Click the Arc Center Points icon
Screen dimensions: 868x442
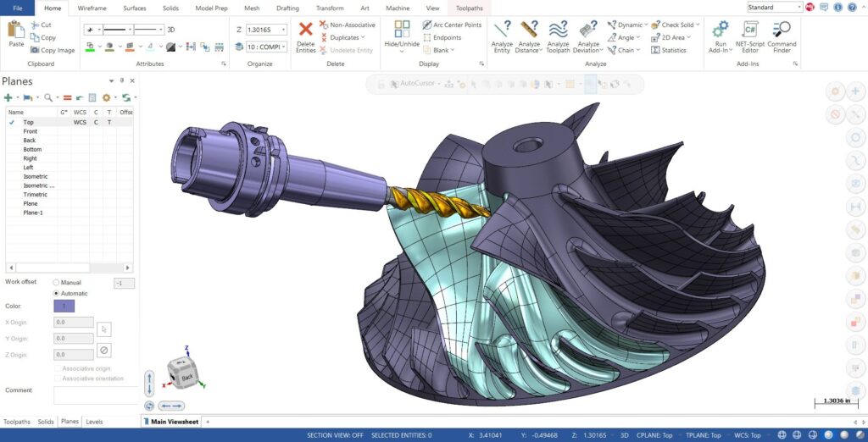[427, 25]
